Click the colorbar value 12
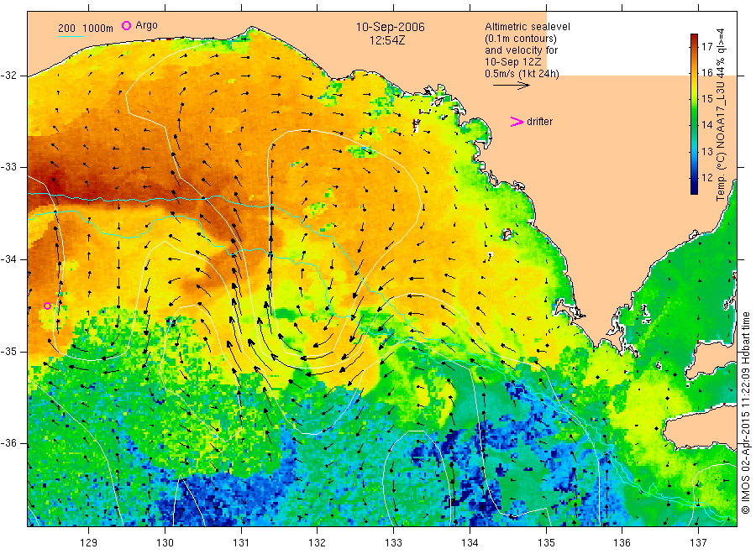Screen dimensions: 756x554 click(706, 177)
